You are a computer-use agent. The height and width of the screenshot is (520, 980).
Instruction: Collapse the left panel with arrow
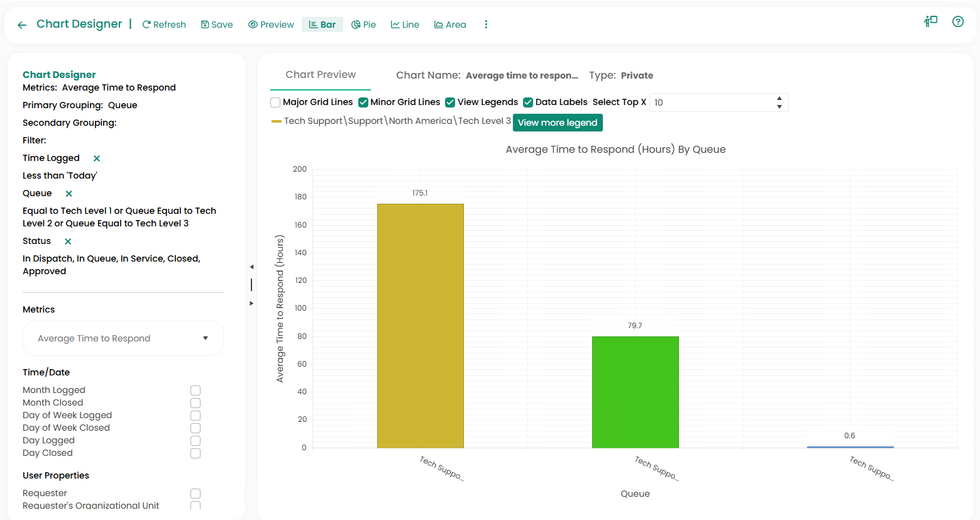(251, 267)
